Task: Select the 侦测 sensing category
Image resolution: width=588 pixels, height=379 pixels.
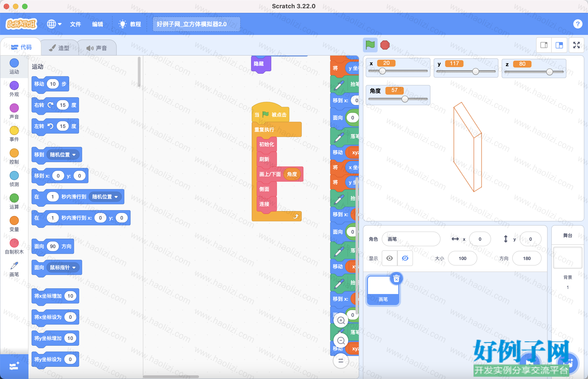Action: coord(14,179)
